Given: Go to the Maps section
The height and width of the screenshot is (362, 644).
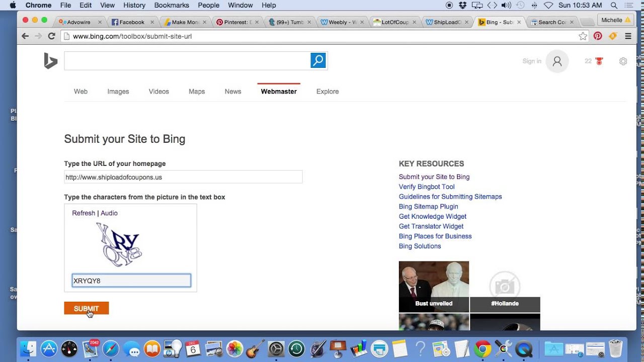Looking at the screenshot, I should 197,92.
